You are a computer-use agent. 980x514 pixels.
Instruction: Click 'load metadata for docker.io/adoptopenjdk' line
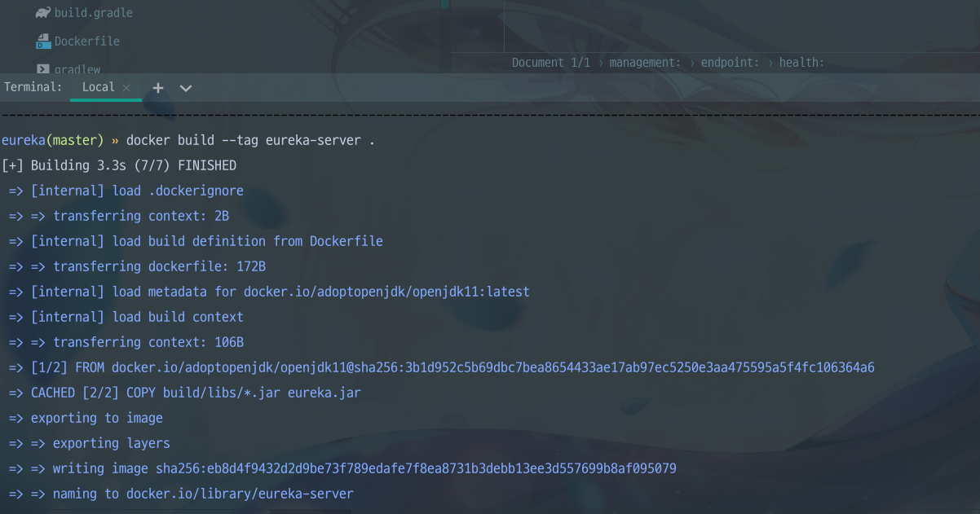pyautogui.click(x=269, y=292)
